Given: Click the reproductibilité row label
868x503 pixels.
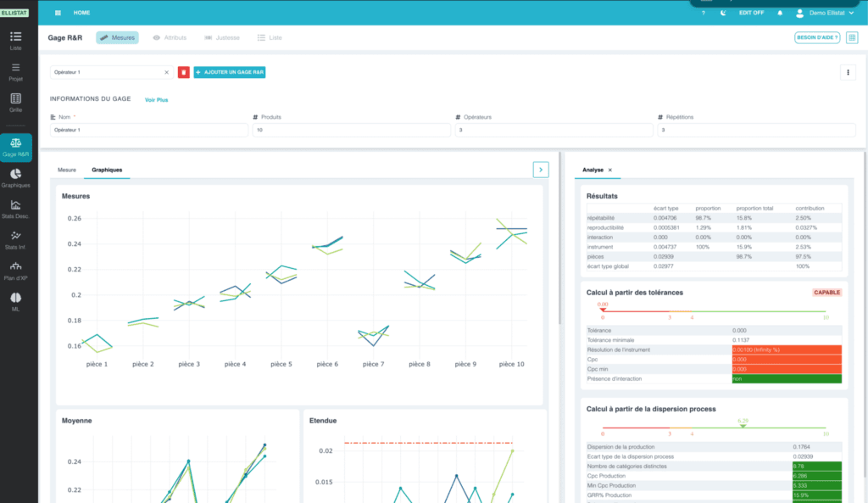Looking at the screenshot, I should click(x=605, y=227).
